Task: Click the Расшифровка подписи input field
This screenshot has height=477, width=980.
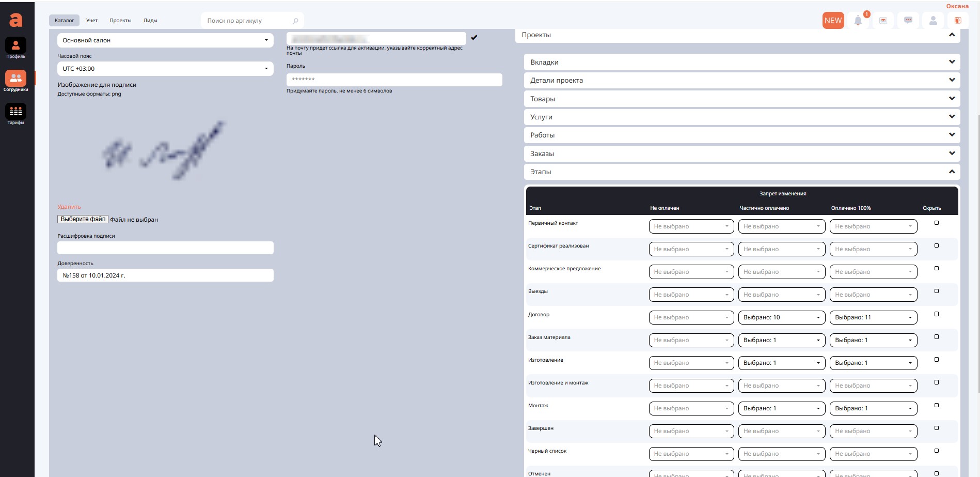Action: pyautogui.click(x=165, y=248)
